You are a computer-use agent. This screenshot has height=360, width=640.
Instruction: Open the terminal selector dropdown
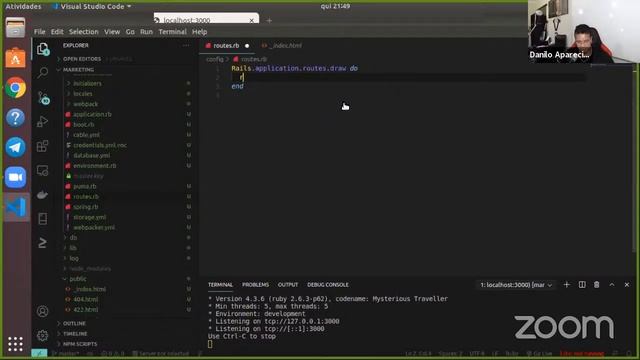click(x=516, y=285)
